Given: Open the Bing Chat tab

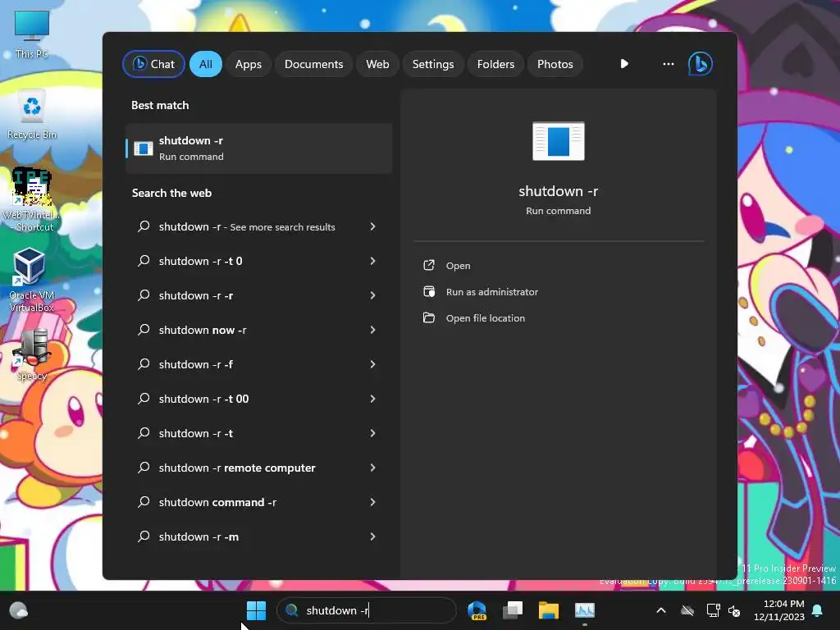Looking at the screenshot, I should click(x=153, y=64).
